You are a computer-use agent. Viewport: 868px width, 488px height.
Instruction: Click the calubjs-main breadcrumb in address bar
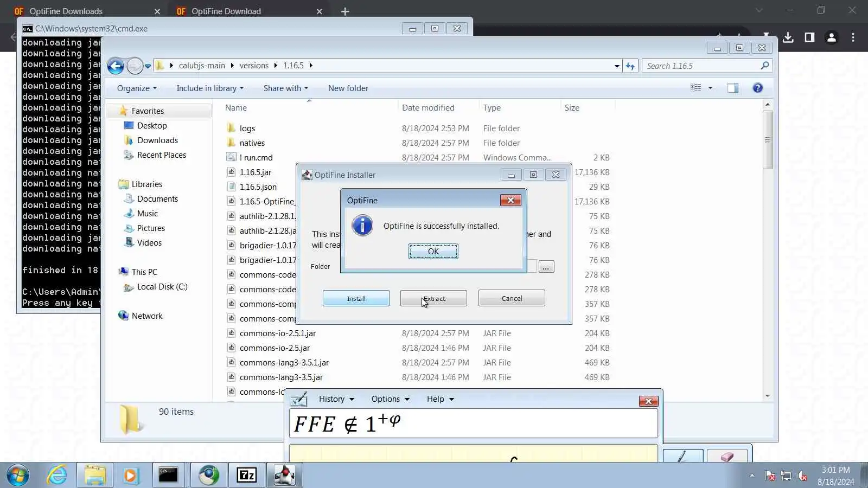click(x=202, y=66)
